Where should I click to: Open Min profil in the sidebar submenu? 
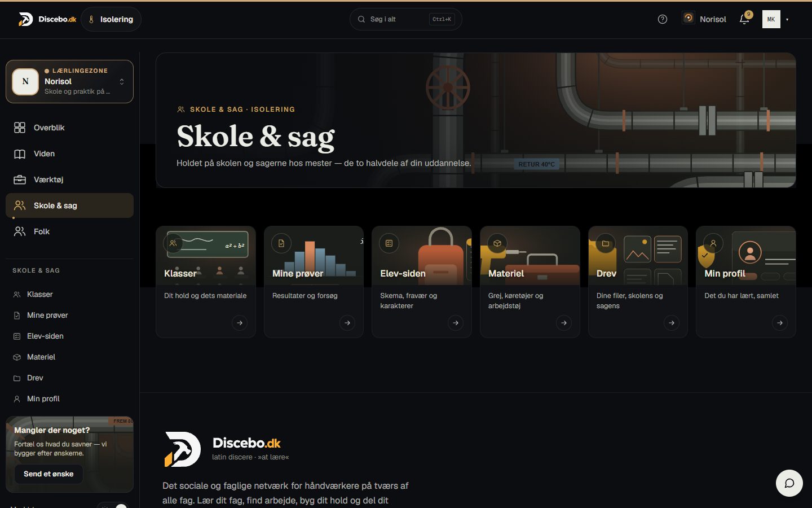(69, 399)
